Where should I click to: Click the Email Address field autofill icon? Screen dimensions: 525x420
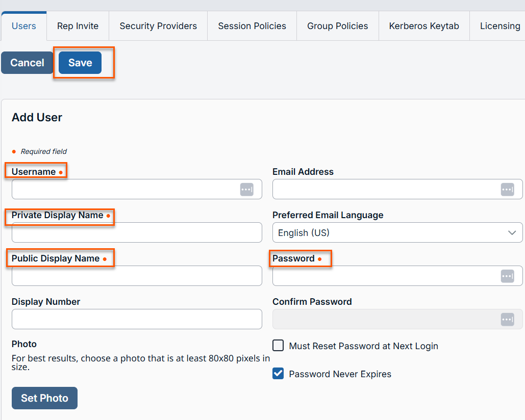coord(507,189)
